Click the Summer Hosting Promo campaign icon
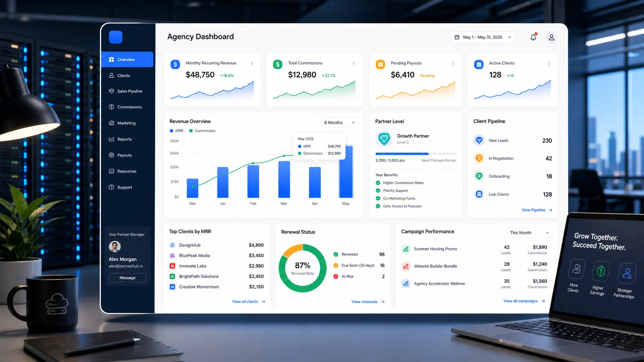This screenshot has width=644, height=362. pyautogui.click(x=406, y=249)
